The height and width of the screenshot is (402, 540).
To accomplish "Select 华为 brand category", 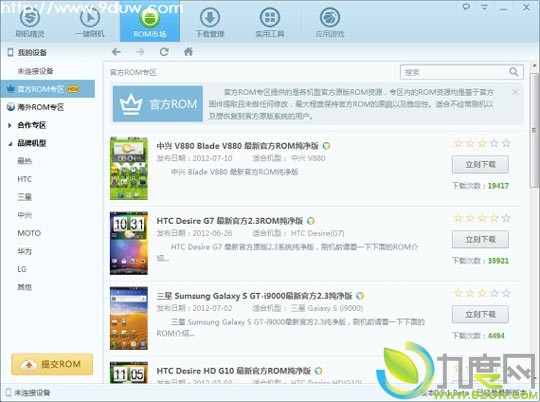I will point(24,251).
